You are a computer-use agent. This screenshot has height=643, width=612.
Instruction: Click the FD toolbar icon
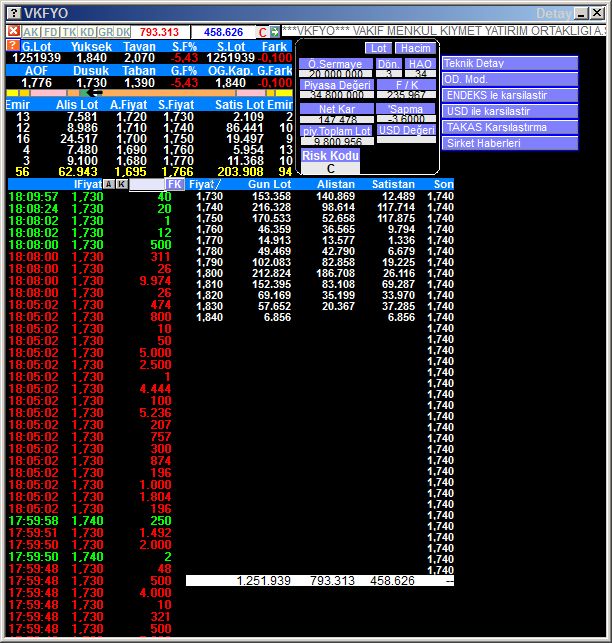pyautogui.click(x=50, y=32)
